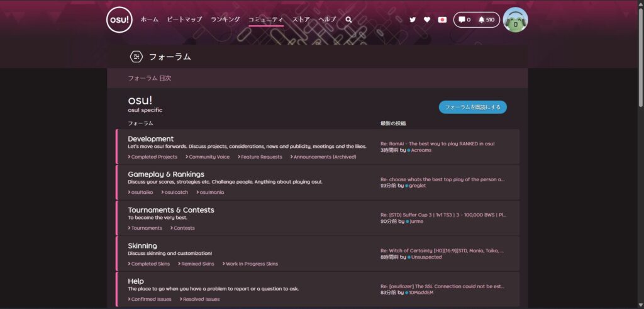The image size is (644, 309).
Task: Open the Contests subforum link
Action: [x=183, y=228]
